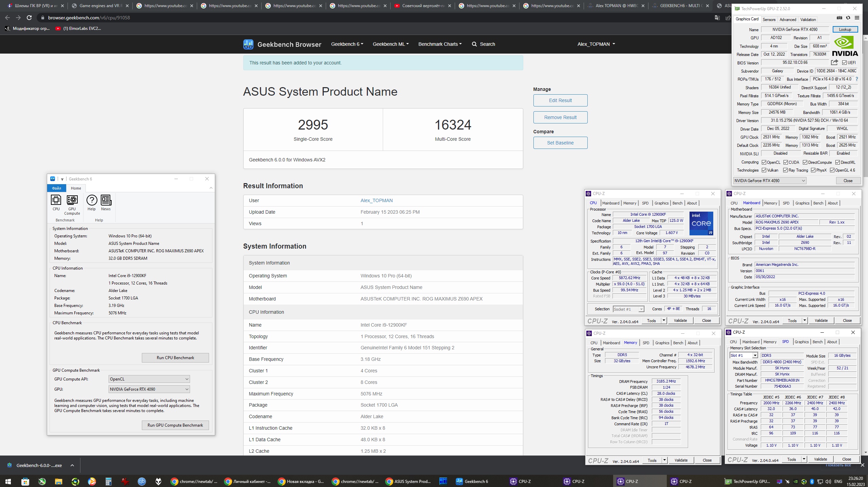Expand the Geekbench 6 navigation menu
Image resolution: width=868 pixels, height=487 pixels.
(347, 44)
